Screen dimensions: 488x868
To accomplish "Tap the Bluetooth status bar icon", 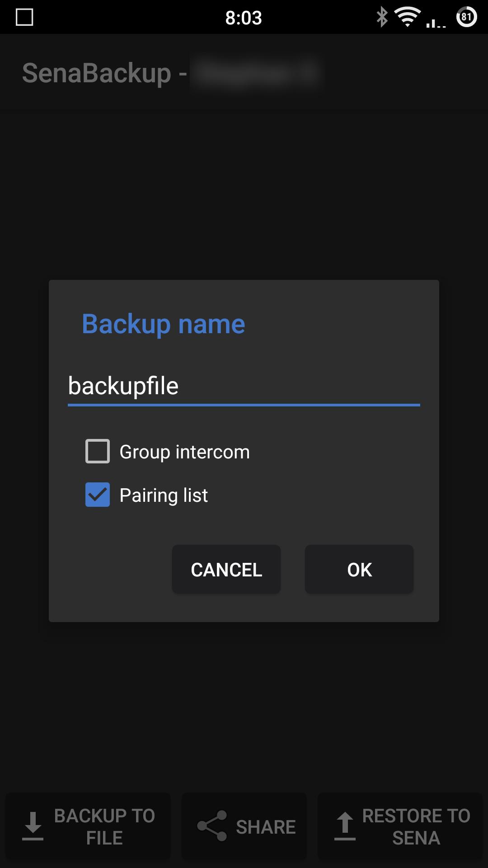I will [381, 17].
